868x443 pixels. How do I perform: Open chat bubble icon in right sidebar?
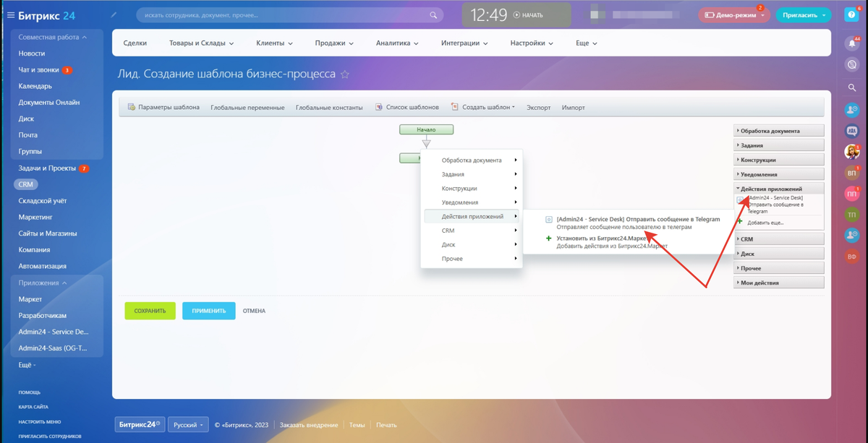point(852,64)
